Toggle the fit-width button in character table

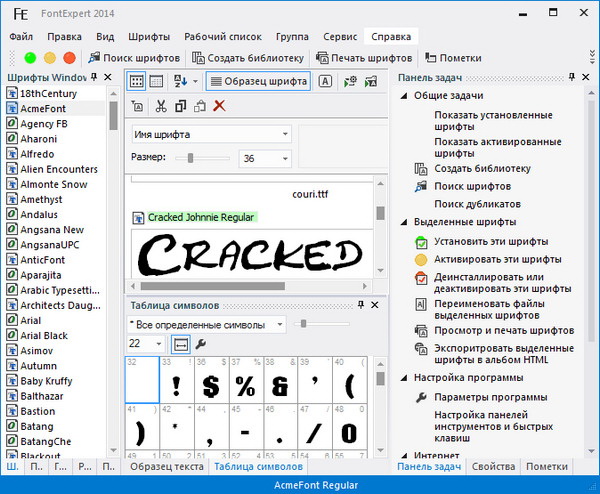coord(181,344)
